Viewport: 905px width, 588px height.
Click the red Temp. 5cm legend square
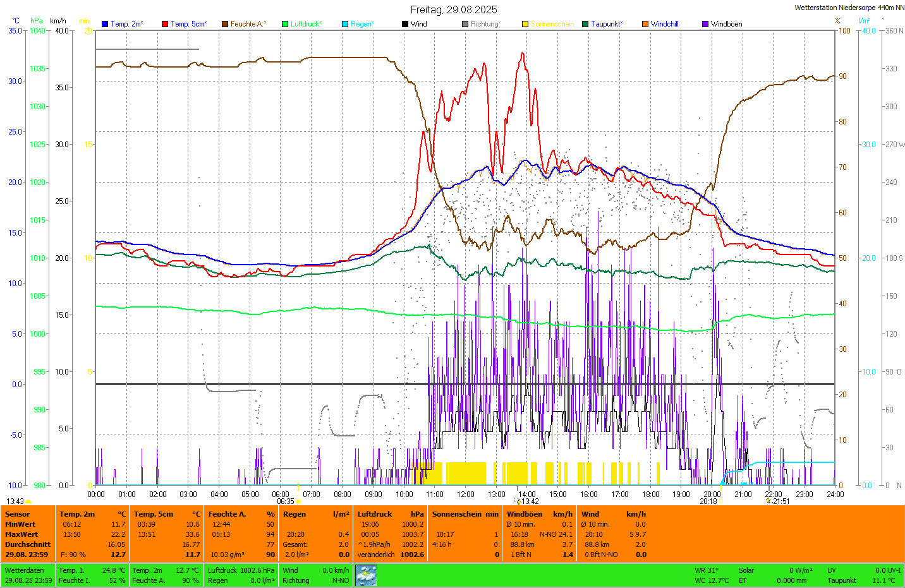(x=165, y=24)
